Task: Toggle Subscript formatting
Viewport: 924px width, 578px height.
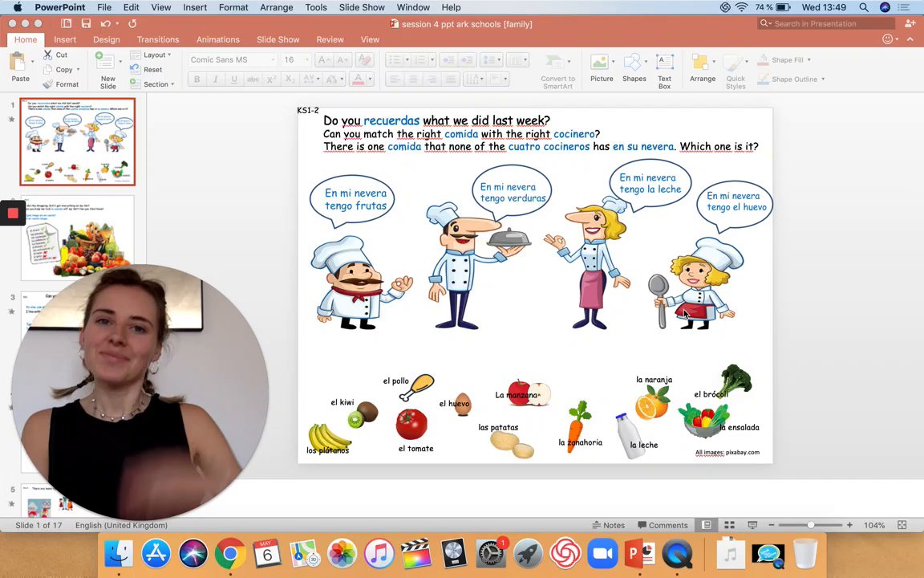Action: [290, 79]
